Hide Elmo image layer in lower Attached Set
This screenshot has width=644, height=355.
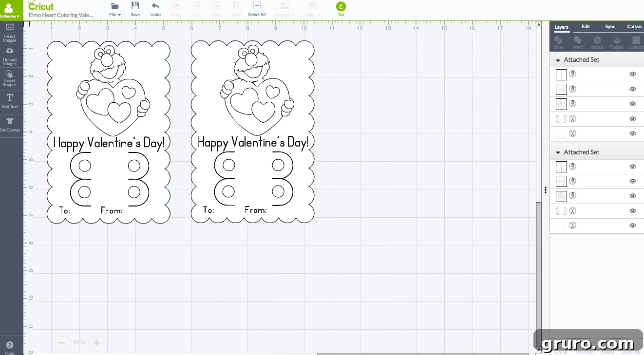[x=633, y=196]
